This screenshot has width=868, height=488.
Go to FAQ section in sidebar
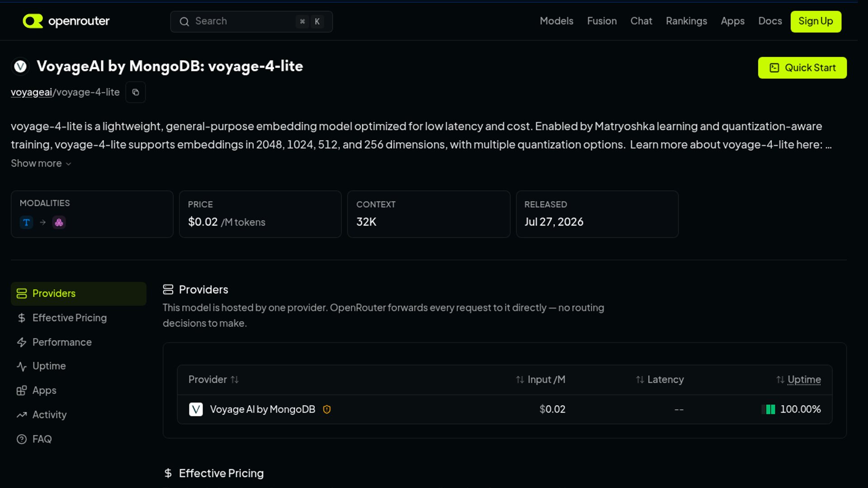(79, 439)
